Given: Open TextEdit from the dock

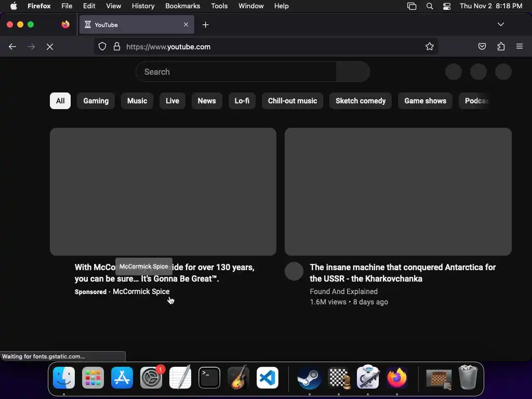Looking at the screenshot, I should (180, 378).
